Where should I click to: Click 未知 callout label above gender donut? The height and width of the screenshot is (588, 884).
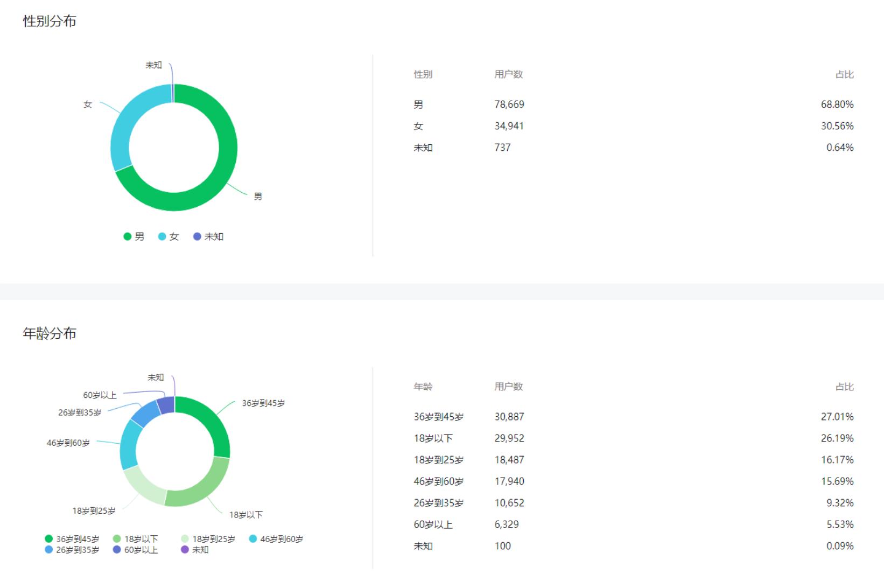tap(153, 65)
